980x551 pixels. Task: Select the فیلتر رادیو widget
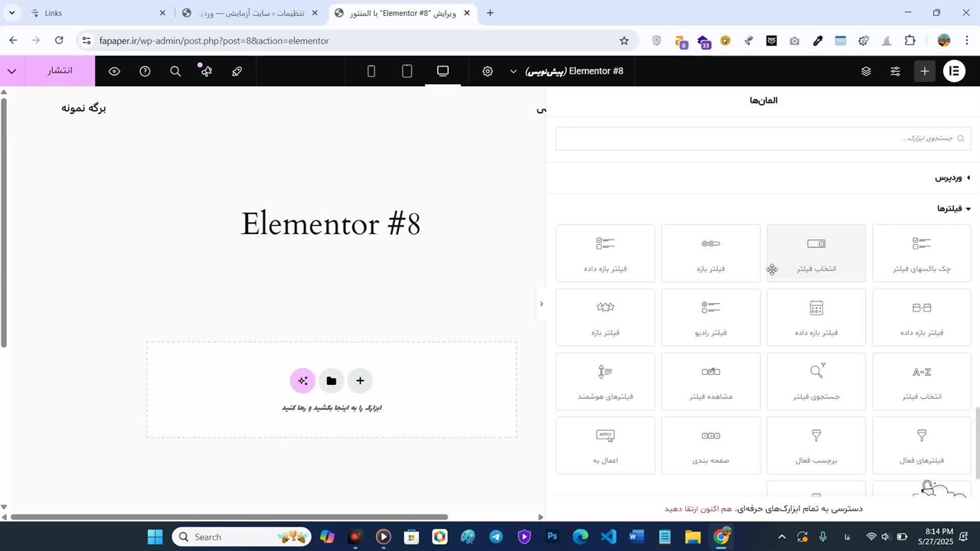[710, 317]
